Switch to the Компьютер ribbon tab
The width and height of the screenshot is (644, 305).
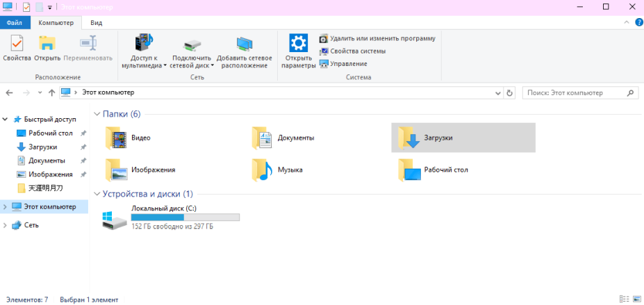pyautogui.click(x=56, y=23)
